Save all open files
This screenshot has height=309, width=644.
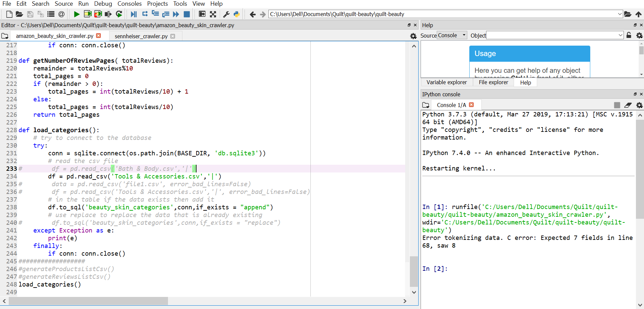41,14
